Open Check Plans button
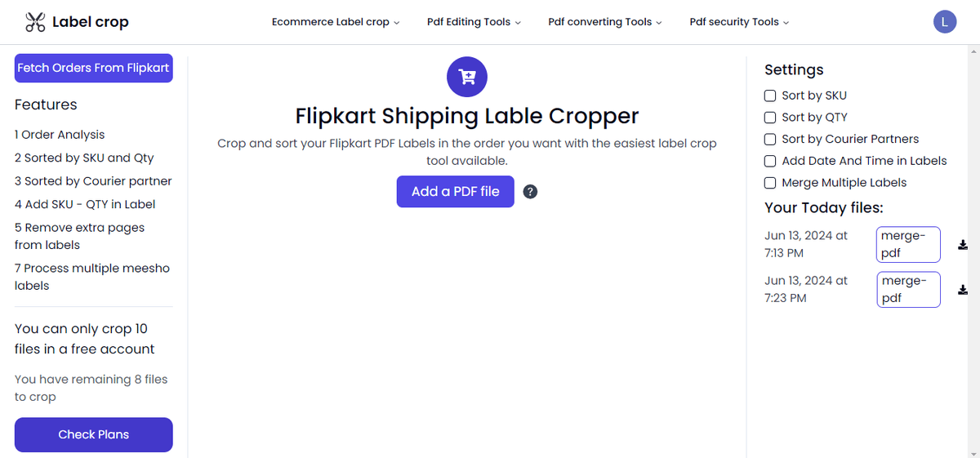This screenshot has width=980, height=458. point(94,434)
